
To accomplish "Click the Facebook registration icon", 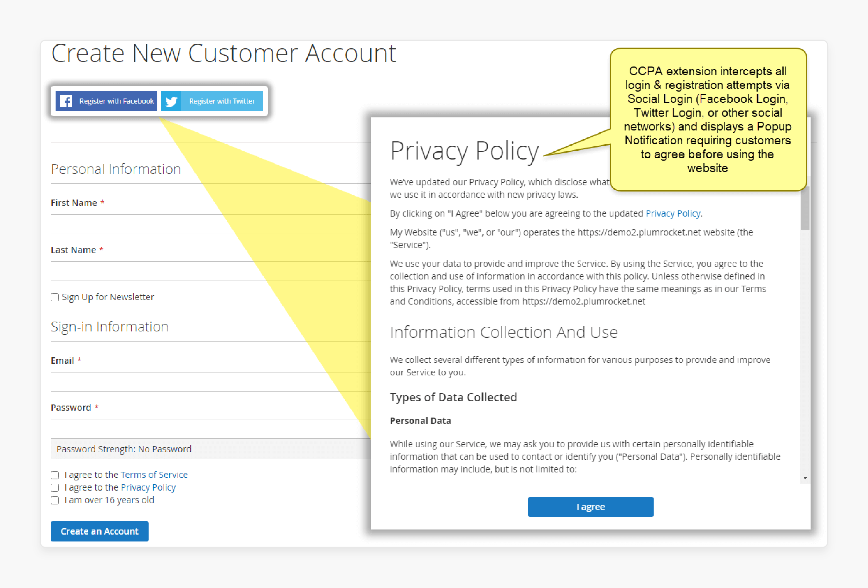I will pos(66,100).
